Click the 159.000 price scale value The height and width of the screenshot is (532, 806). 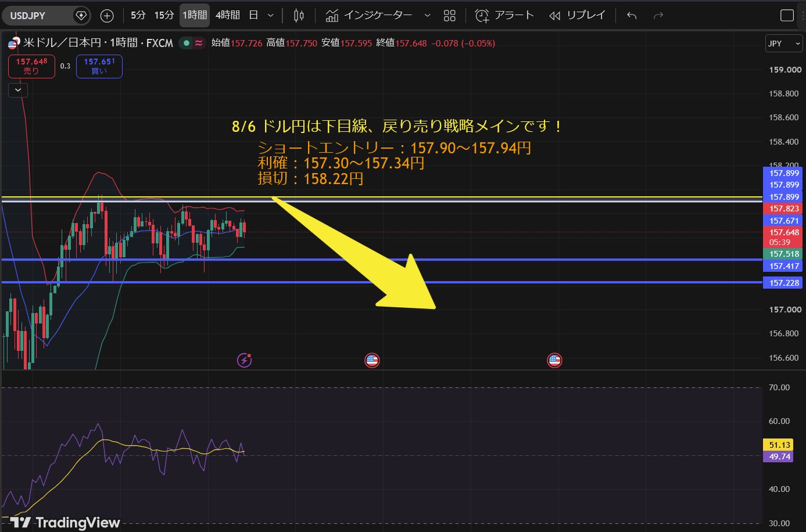pos(784,70)
